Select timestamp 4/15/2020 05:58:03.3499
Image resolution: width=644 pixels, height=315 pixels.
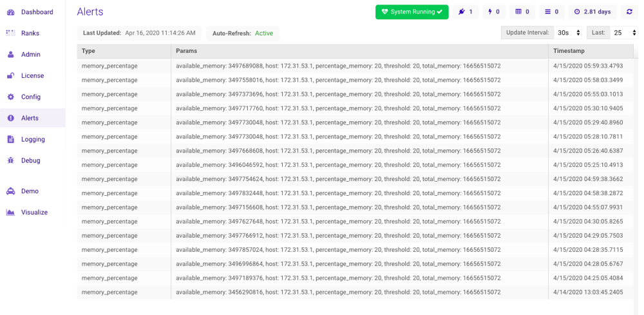tap(588, 80)
